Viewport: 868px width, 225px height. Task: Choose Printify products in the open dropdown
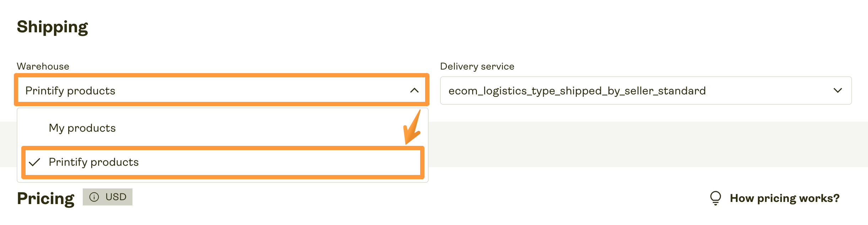pos(94,162)
